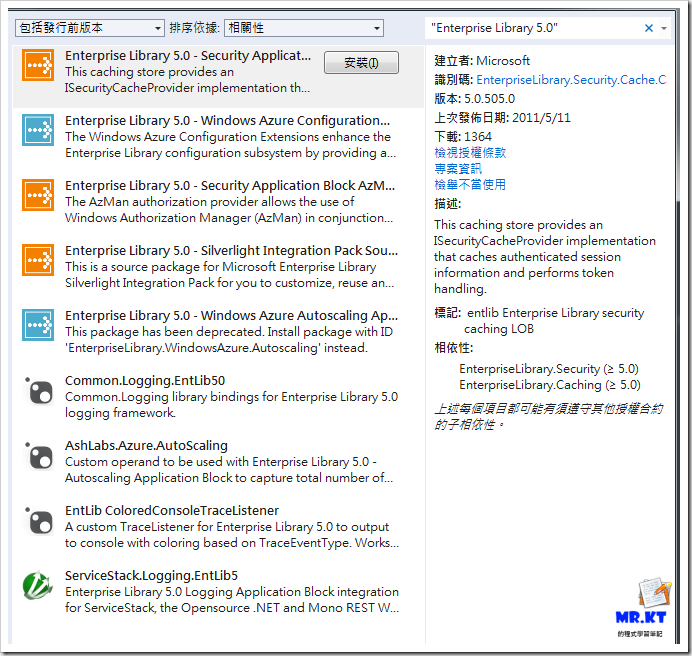Select Enterprise Library 5.0 - Security Applicat... title

(188, 56)
